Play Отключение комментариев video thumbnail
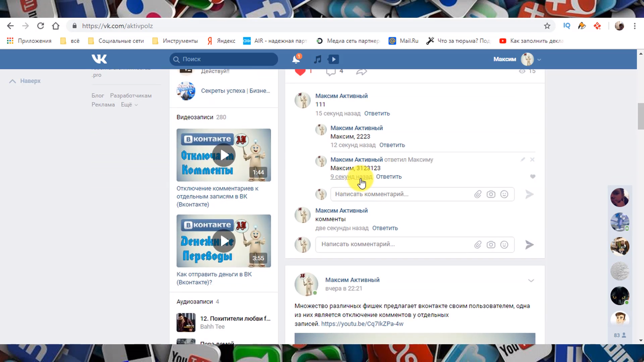 224,155
